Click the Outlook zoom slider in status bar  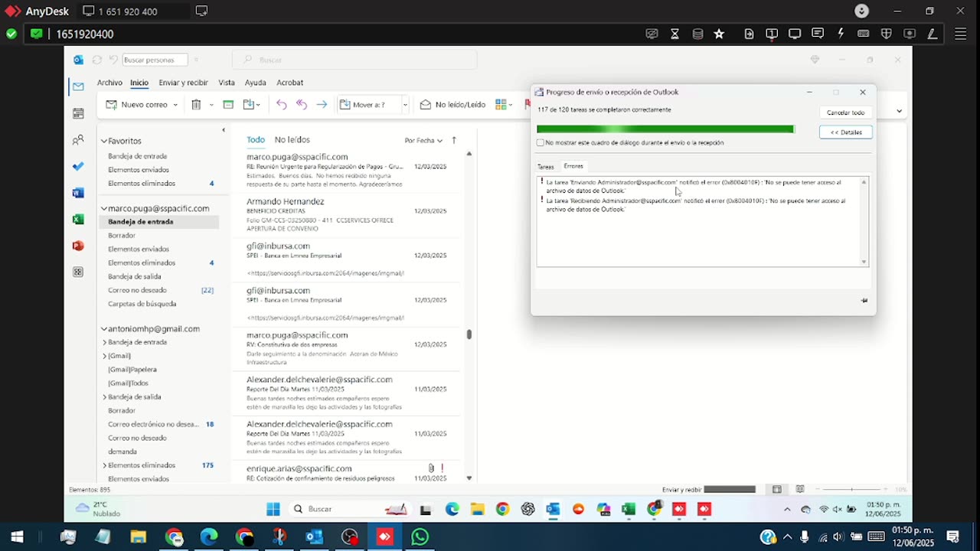pyautogui.click(x=852, y=489)
